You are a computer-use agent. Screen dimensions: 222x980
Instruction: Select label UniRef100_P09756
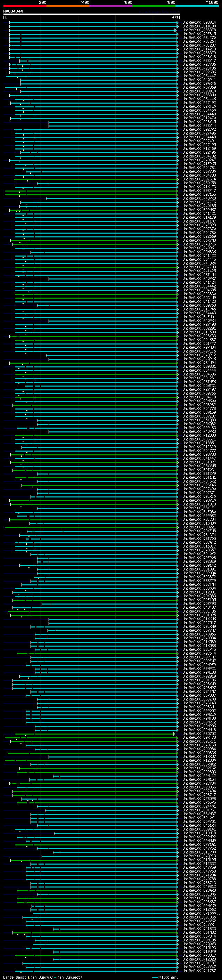point(199,394)
